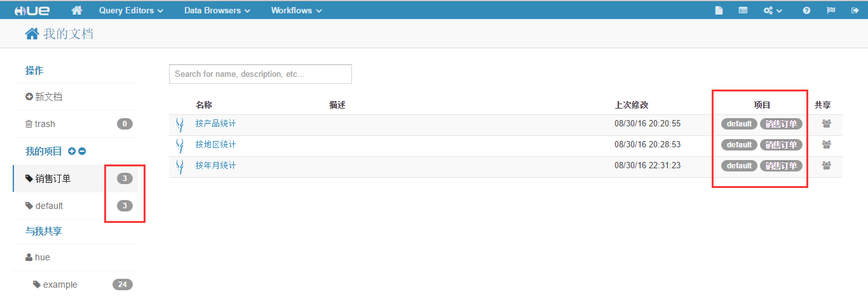Screen dimensions: 868x308
Task: Remove project with minus icon
Action: coord(82,151)
